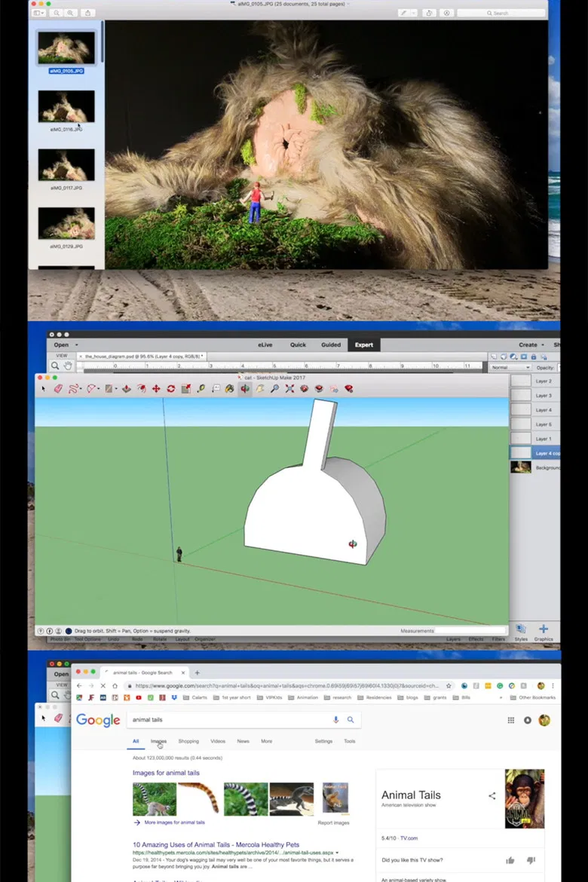Open the blend mode Normal dropdown
Viewport: 588px width, 882px height.
click(x=510, y=367)
